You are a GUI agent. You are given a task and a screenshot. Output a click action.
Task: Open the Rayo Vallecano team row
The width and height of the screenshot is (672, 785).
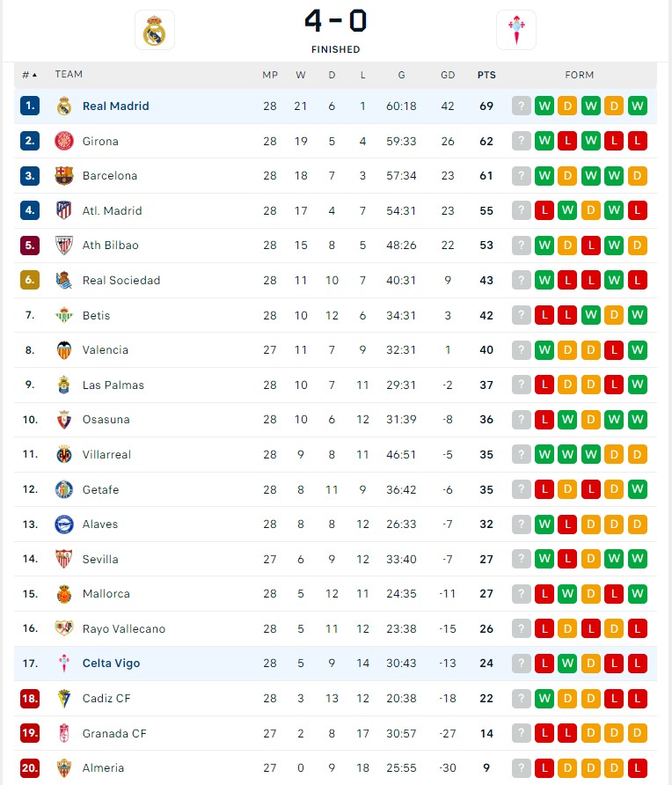pos(335,629)
